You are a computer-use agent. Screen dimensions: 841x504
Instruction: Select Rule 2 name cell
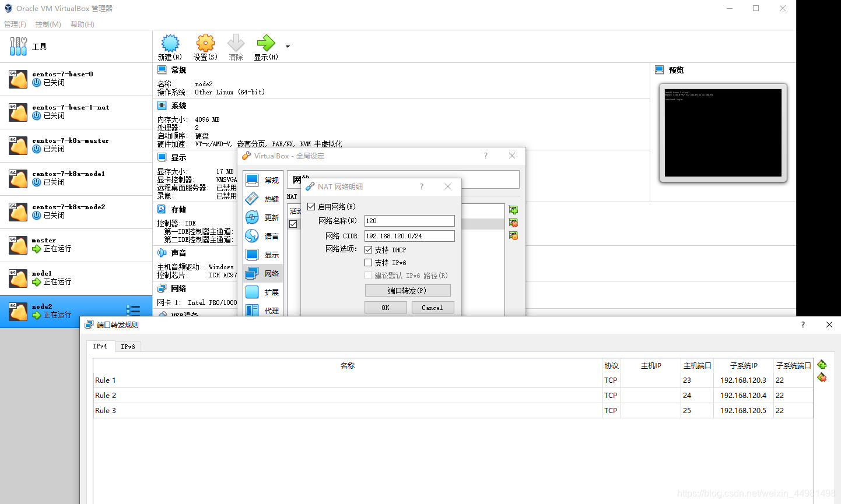348,396
